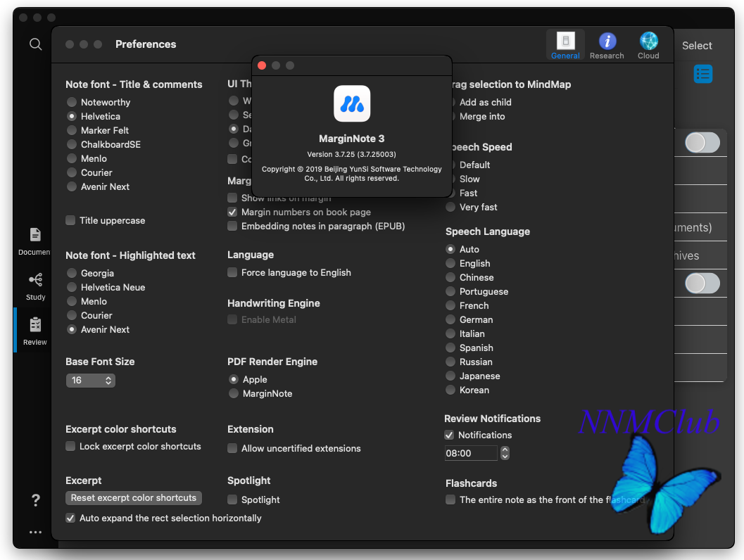
Task: Pick Spanish speech language
Action: click(450, 348)
